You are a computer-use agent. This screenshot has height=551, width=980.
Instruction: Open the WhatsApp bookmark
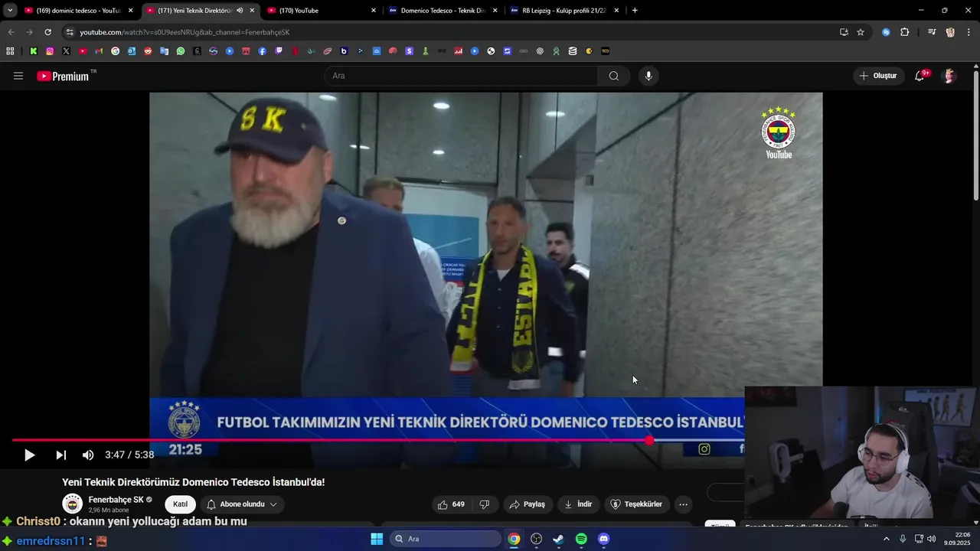(181, 51)
